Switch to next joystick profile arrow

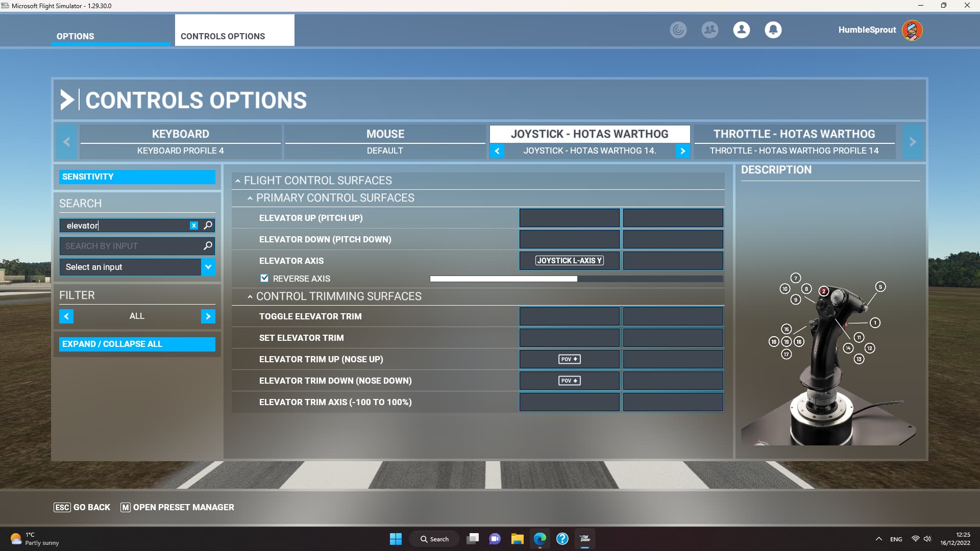coord(682,151)
